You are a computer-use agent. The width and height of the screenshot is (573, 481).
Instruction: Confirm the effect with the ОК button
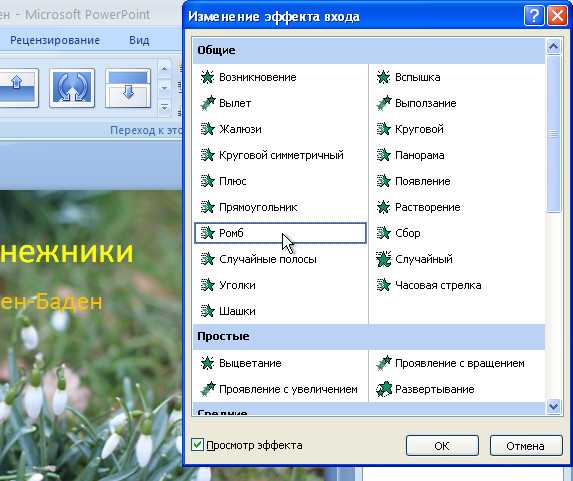coord(442,446)
